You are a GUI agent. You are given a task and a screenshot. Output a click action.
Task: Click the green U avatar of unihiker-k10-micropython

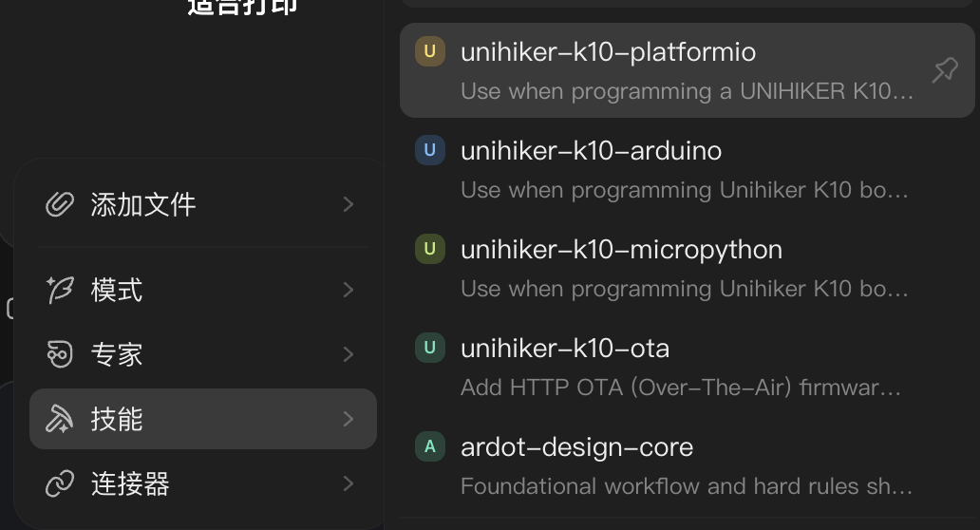430,249
